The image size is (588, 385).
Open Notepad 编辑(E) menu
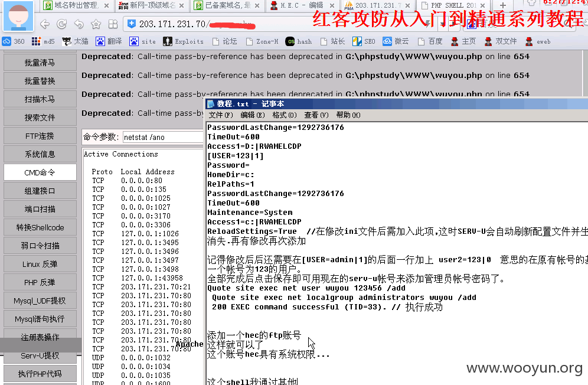252,115
